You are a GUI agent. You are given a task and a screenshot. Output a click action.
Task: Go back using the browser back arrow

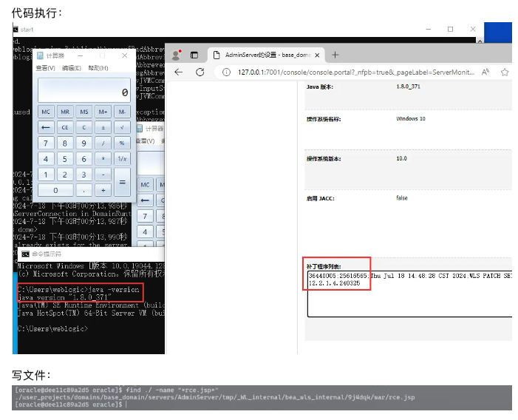point(178,72)
